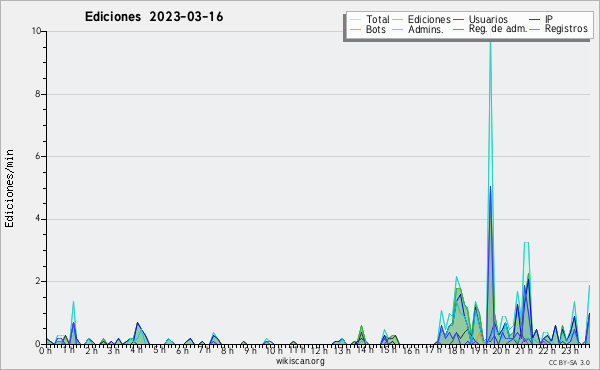The width and height of the screenshot is (600, 370).
Task: Click the y-axis value '2'
Action: coord(38,281)
